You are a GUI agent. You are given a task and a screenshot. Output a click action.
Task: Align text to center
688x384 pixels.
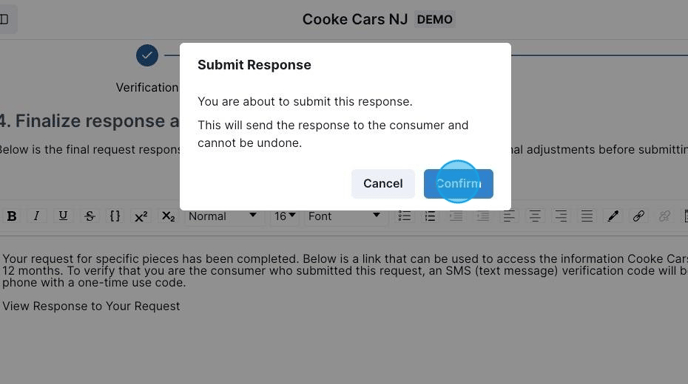coord(534,216)
